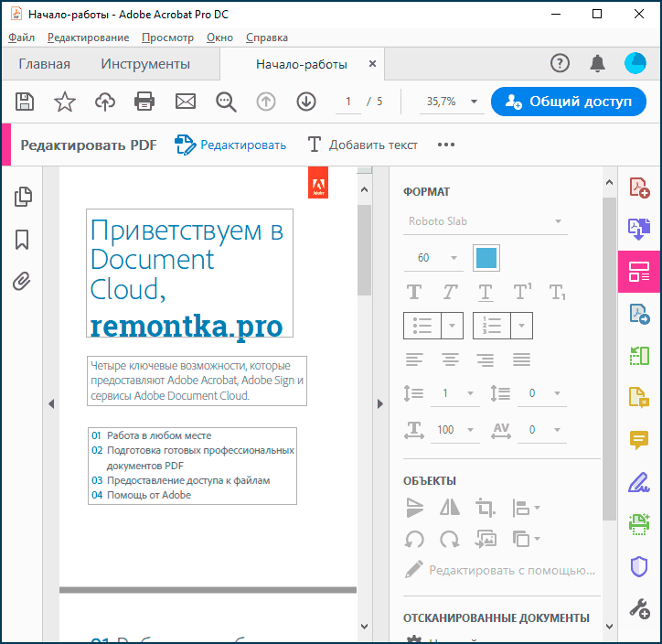The image size is (662, 644).
Task: Toggle bold text formatting
Action: click(414, 292)
